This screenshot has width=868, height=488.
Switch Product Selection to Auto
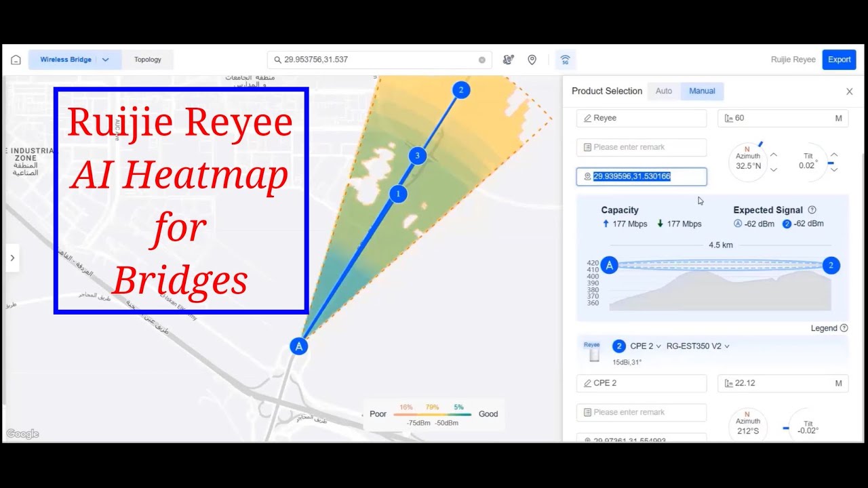click(x=664, y=91)
